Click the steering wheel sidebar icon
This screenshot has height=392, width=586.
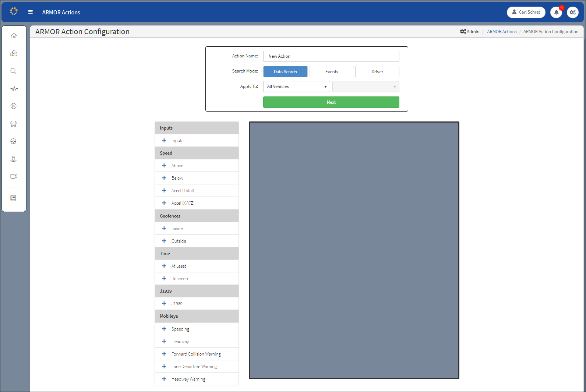click(14, 141)
